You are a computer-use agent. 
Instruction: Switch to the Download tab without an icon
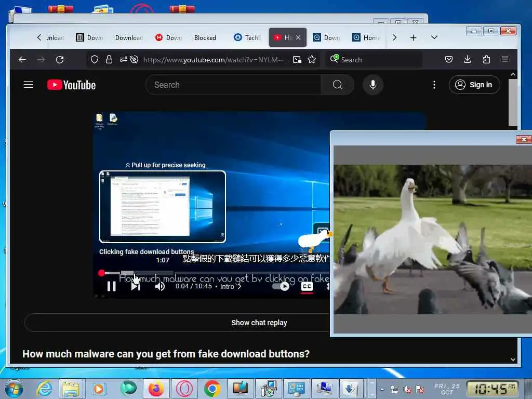[129, 37]
